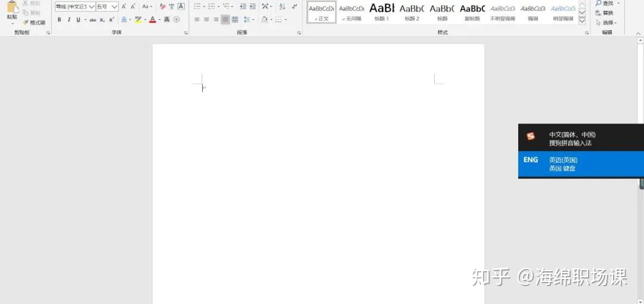Image resolution: width=644 pixels, height=304 pixels.
Task: Click the Sort A-Z icon
Action: [x=281, y=7]
